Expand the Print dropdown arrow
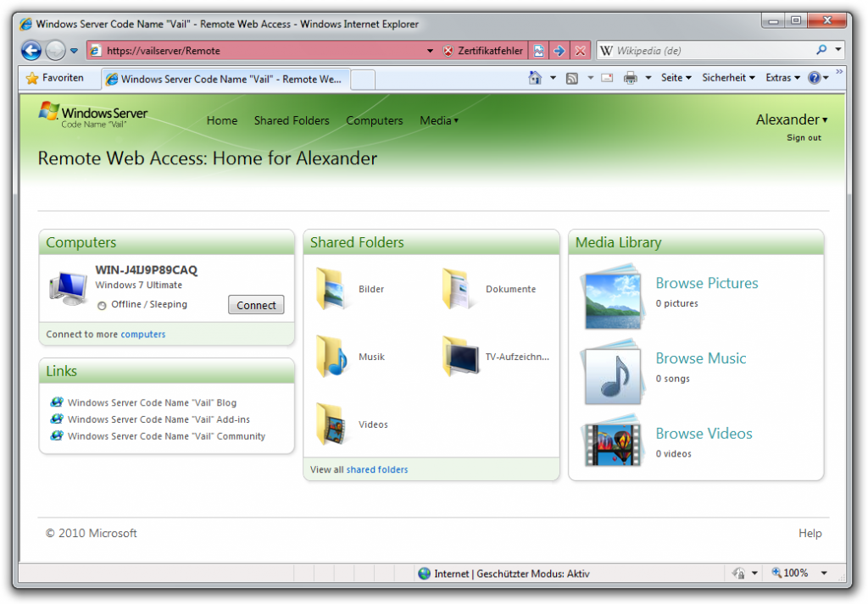The width and height of the screenshot is (868, 604). pyautogui.click(x=648, y=78)
